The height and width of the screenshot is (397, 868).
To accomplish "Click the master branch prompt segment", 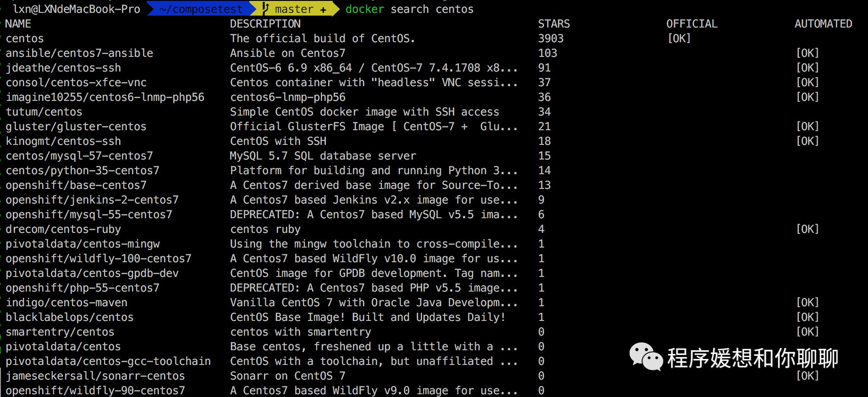I will pyautogui.click(x=294, y=9).
